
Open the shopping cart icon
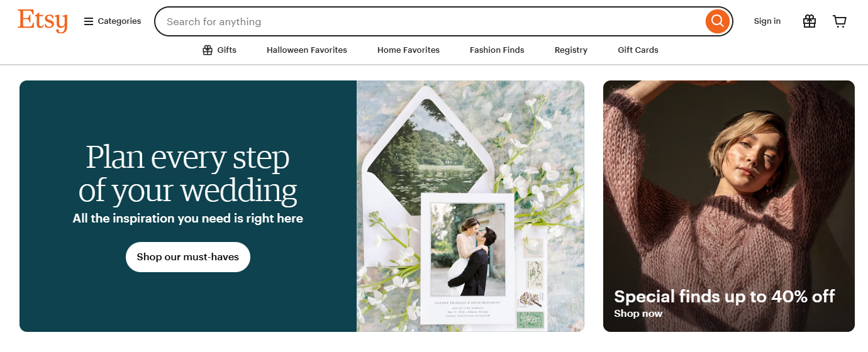coord(840,21)
